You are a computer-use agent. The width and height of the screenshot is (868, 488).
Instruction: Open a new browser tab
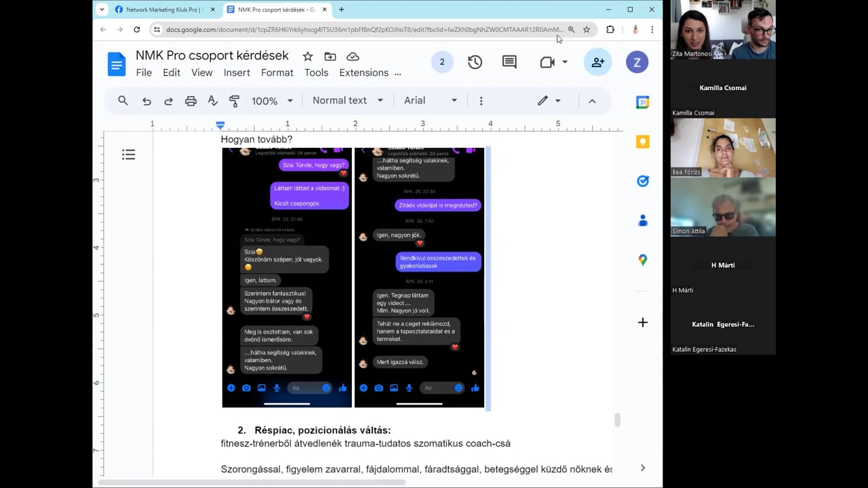coord(341,9)
